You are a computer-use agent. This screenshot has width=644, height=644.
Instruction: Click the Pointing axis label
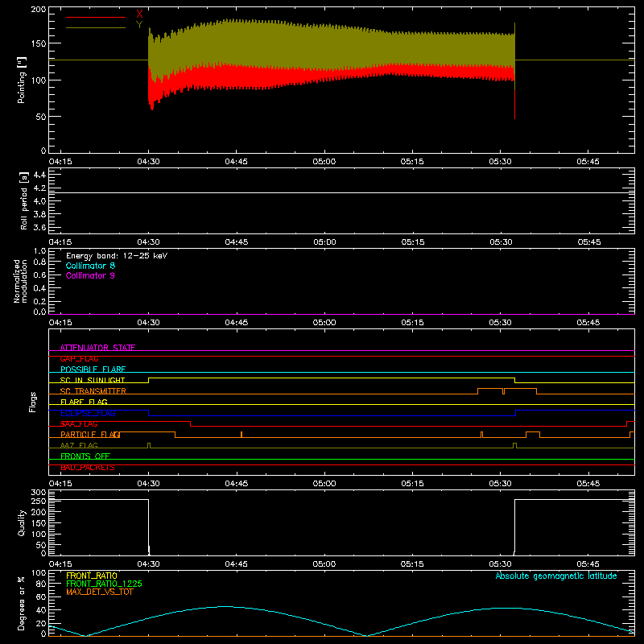22,80
